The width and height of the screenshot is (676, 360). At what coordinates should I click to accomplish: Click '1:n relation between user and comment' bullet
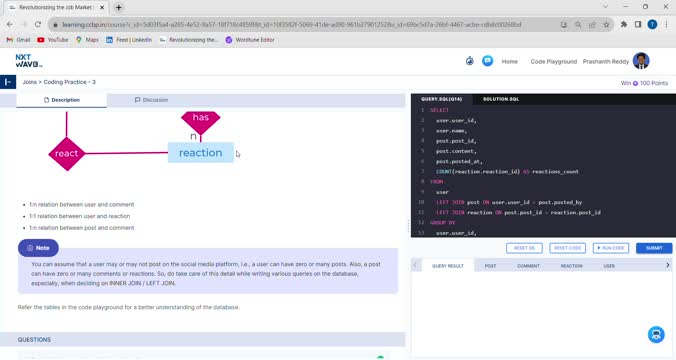pyautogui.click(x=81, y=204)
